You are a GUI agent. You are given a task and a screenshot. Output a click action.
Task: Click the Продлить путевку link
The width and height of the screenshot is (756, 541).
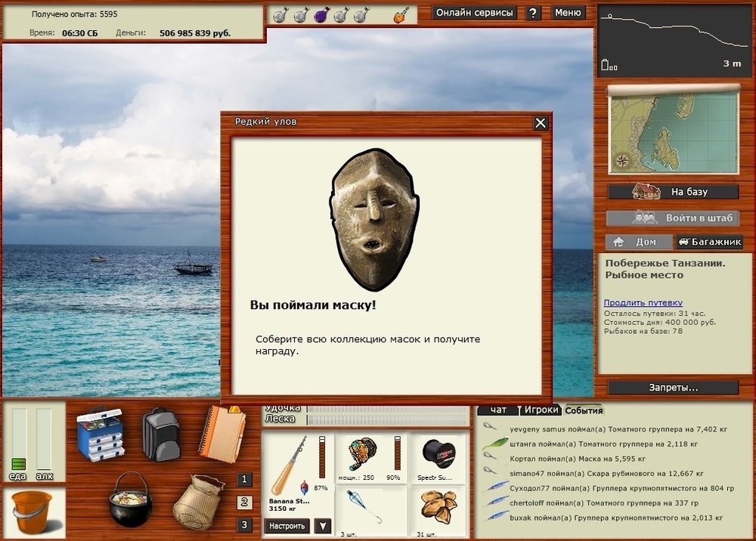tap(643, 302)
